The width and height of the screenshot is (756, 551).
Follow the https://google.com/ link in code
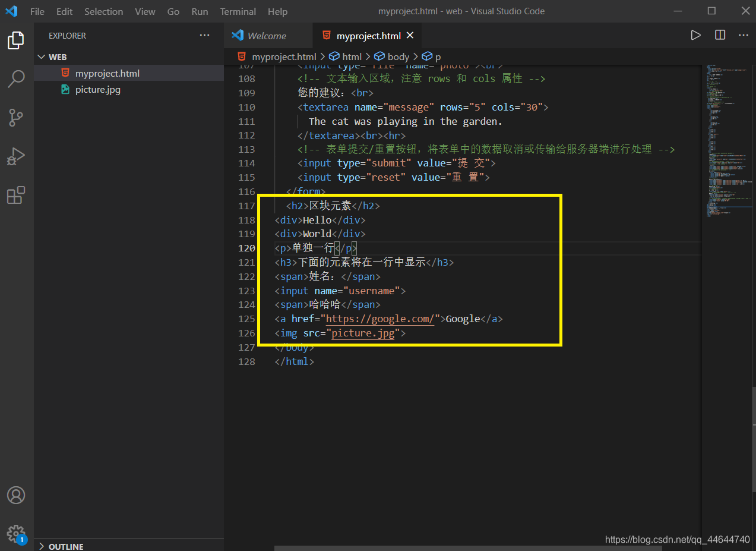(380, 319)
